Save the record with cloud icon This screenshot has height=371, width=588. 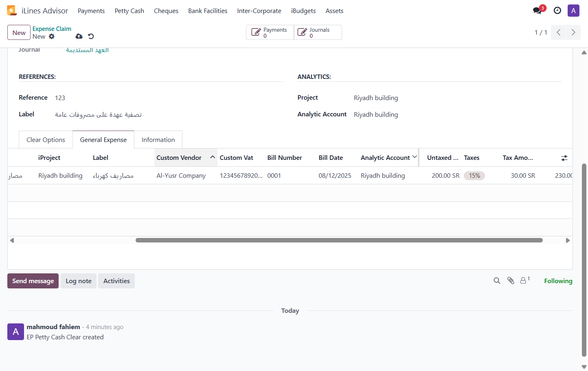click(79, 36)
